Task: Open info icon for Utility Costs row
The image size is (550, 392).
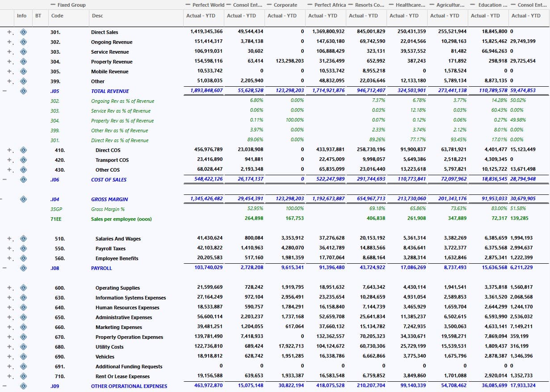Action: (24, 347)
